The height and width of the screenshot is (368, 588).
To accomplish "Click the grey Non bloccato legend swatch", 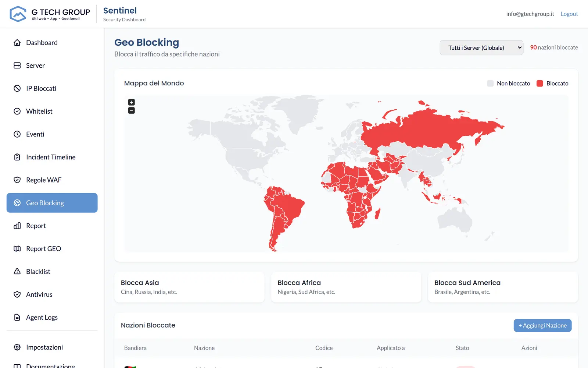I will (x=490, y=84).
